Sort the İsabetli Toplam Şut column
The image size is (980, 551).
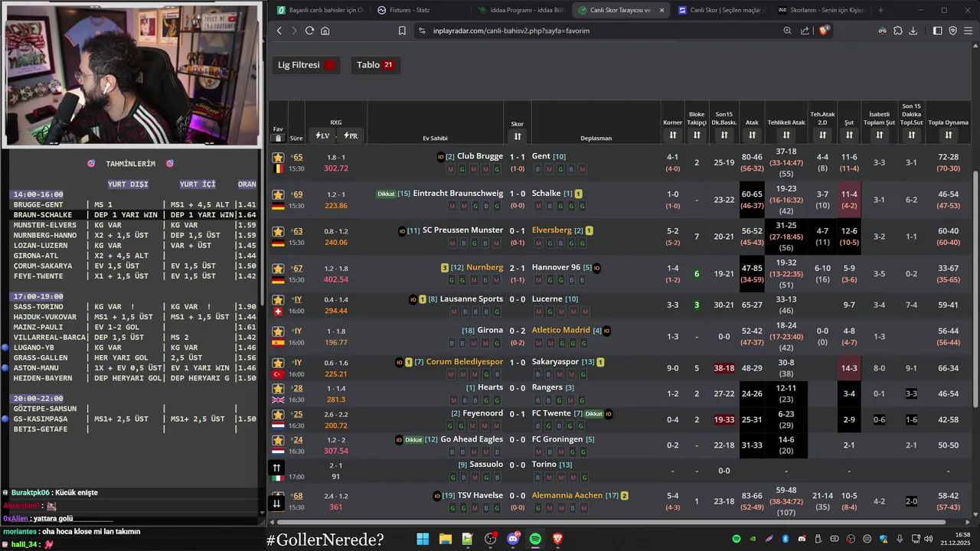pyautogui.click(x=879, y=135)
